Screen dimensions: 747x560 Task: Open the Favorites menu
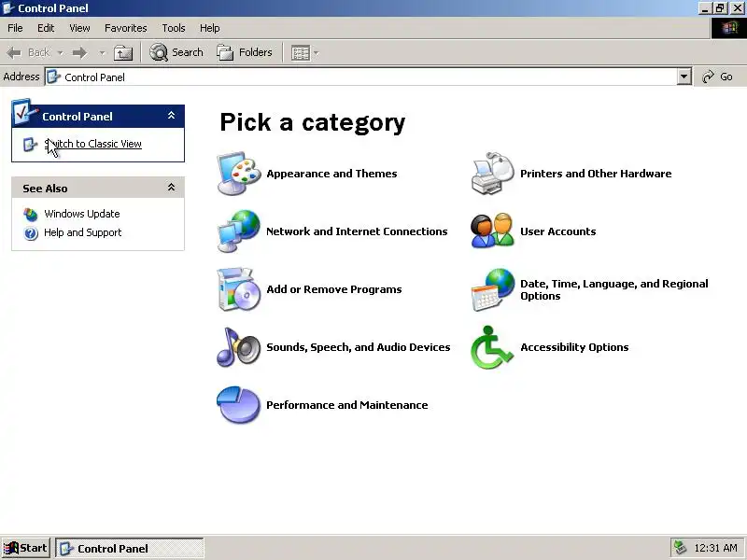[126, 28]
